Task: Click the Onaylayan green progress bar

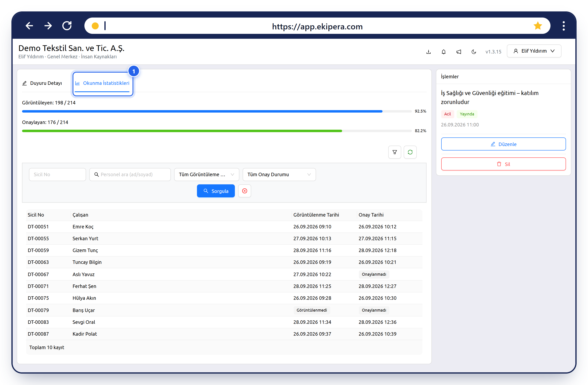Action: click(x=217, y=131)
